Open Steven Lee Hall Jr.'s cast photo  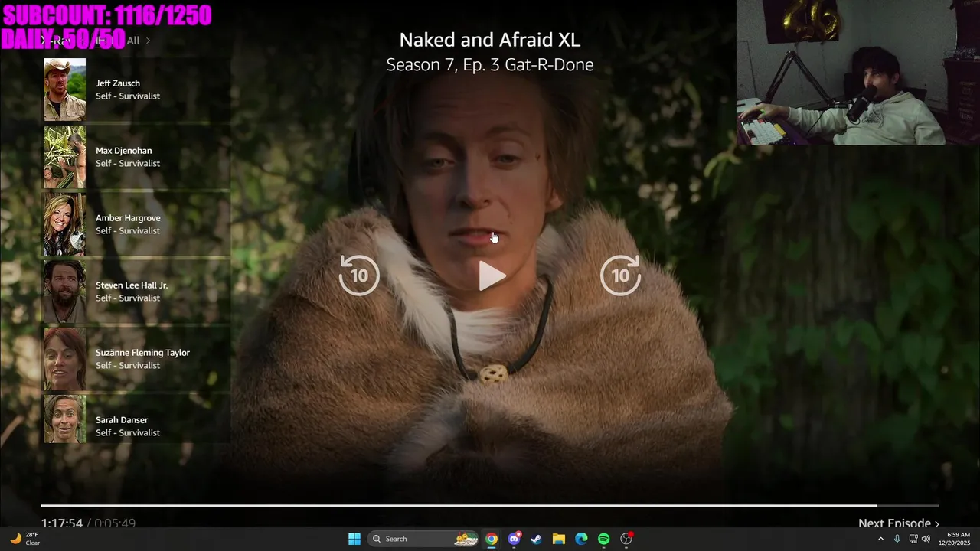pyautogui.click(x=64, y=292)
